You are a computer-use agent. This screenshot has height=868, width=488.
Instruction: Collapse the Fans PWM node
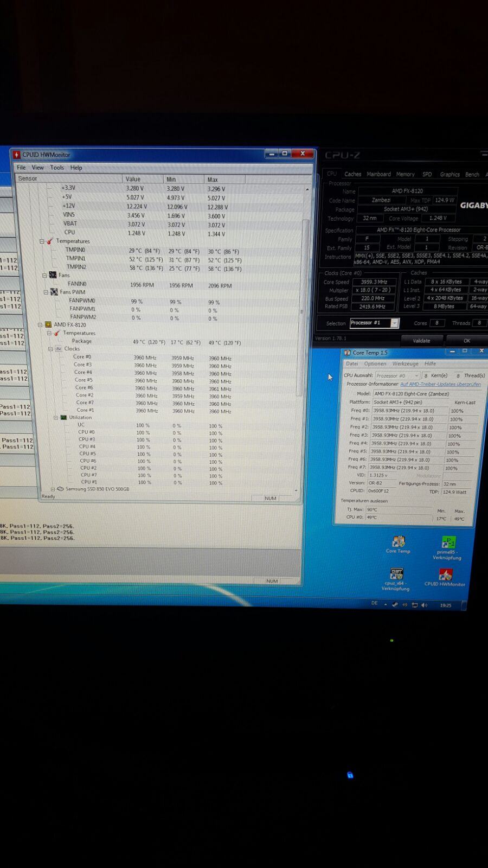[47, 292]
